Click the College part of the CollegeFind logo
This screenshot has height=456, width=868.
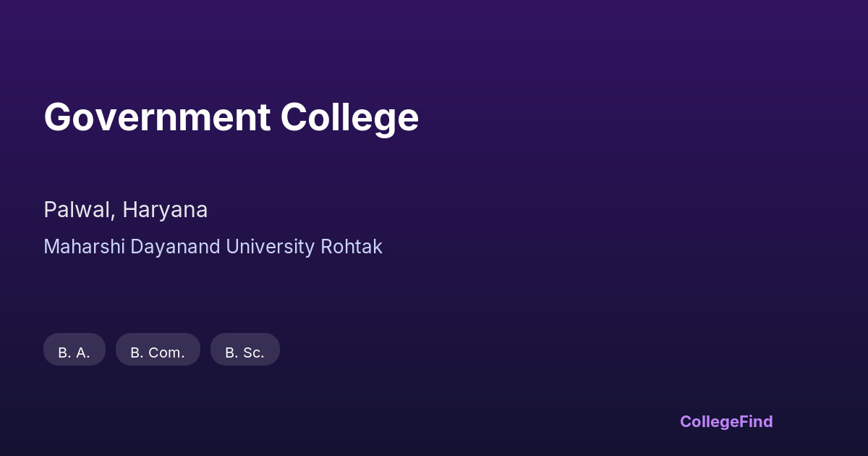pos(710,421)
